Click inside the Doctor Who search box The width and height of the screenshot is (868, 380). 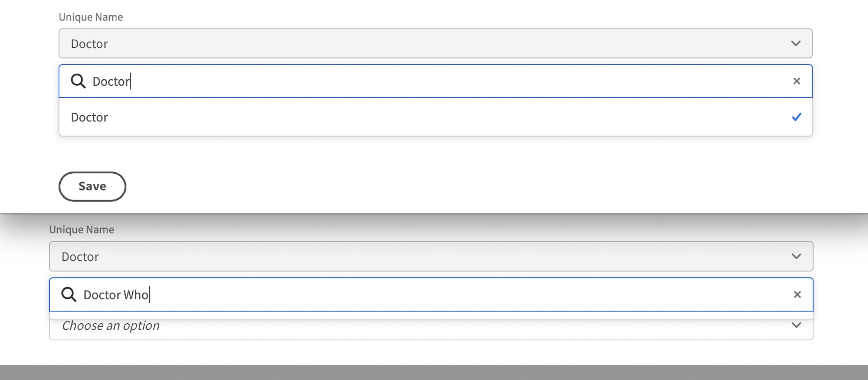[296, 294]
